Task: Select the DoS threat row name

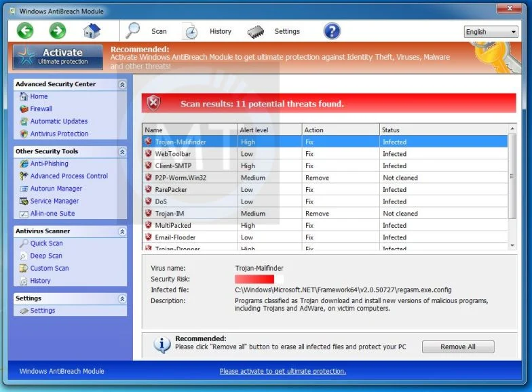Action: (x=161, y=202)
